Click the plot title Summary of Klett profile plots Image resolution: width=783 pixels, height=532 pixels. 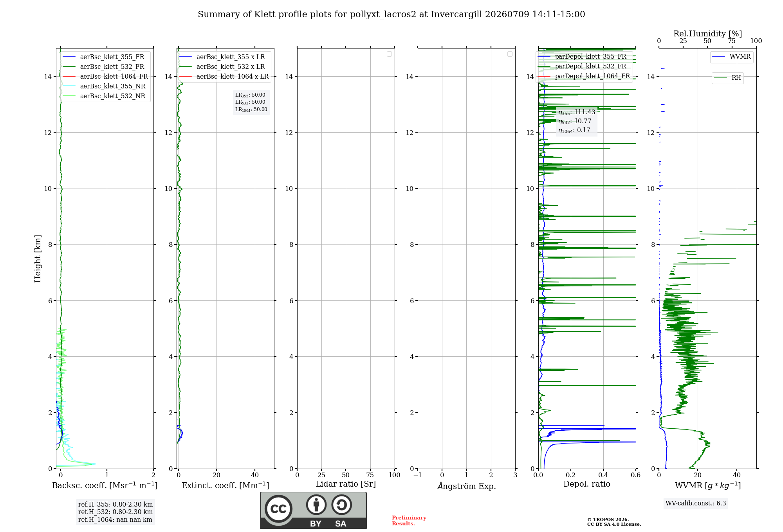coord(391,14)
